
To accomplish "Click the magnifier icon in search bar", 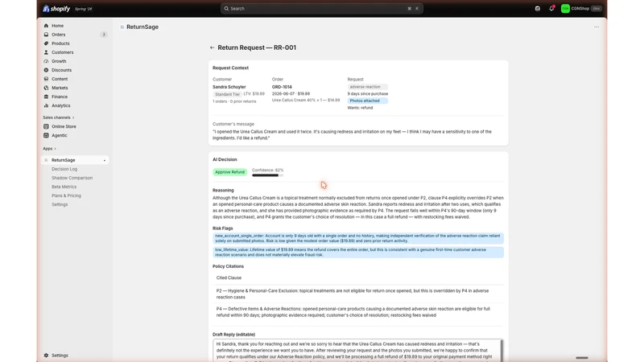I will click(x=226, y=9).
